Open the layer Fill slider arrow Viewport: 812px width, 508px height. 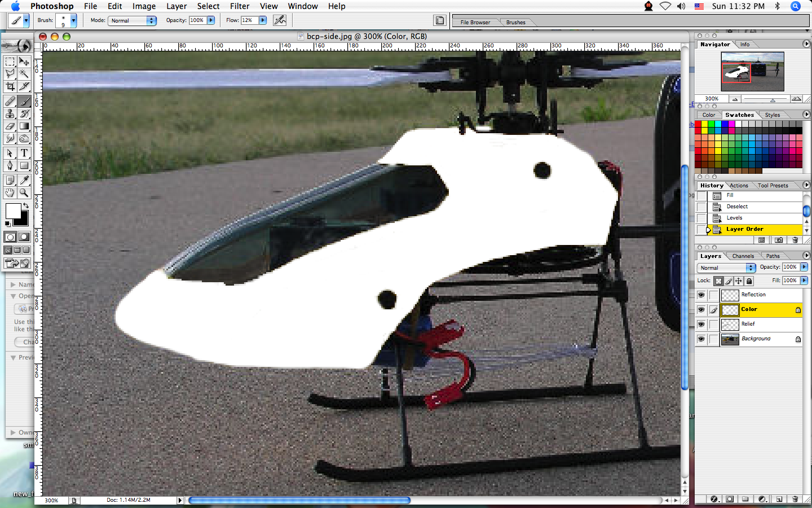coord(804,281)
